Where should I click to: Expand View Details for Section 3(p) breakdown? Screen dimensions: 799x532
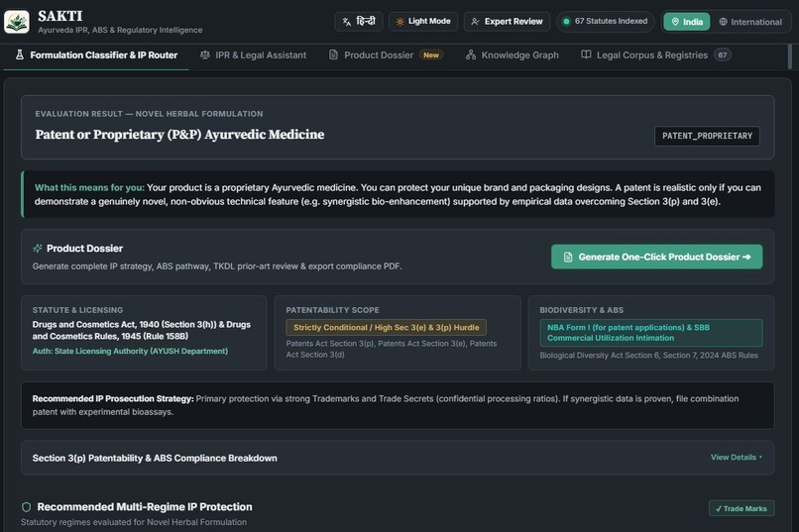point(737,457)
